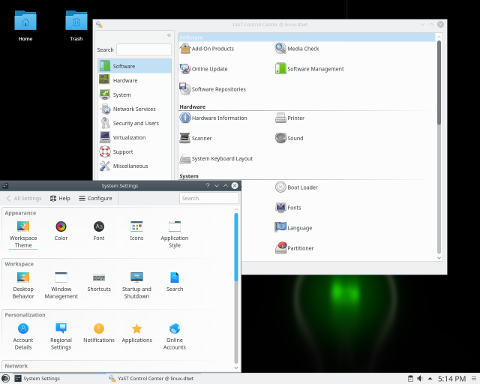Open Window Management settings

[61, 285]
